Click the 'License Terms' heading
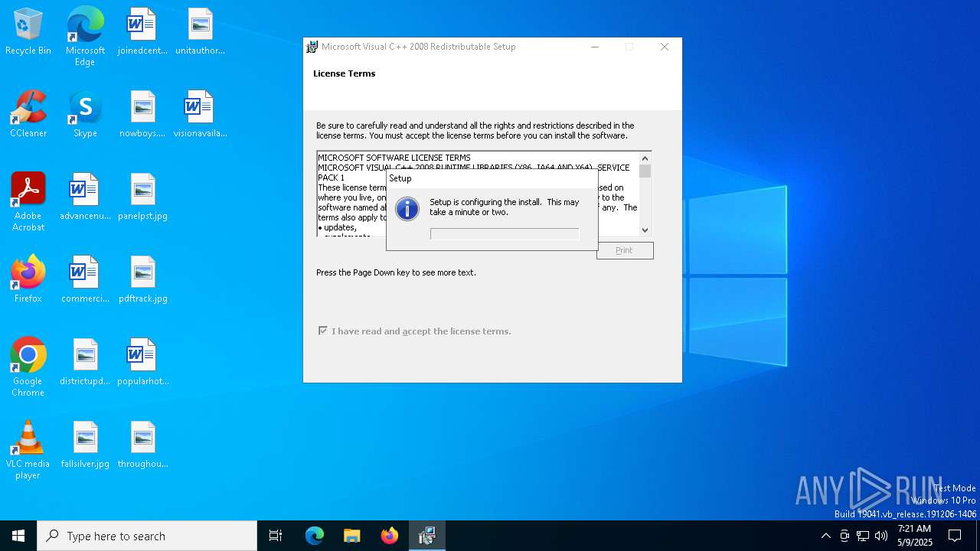 (x=344, y=73)
